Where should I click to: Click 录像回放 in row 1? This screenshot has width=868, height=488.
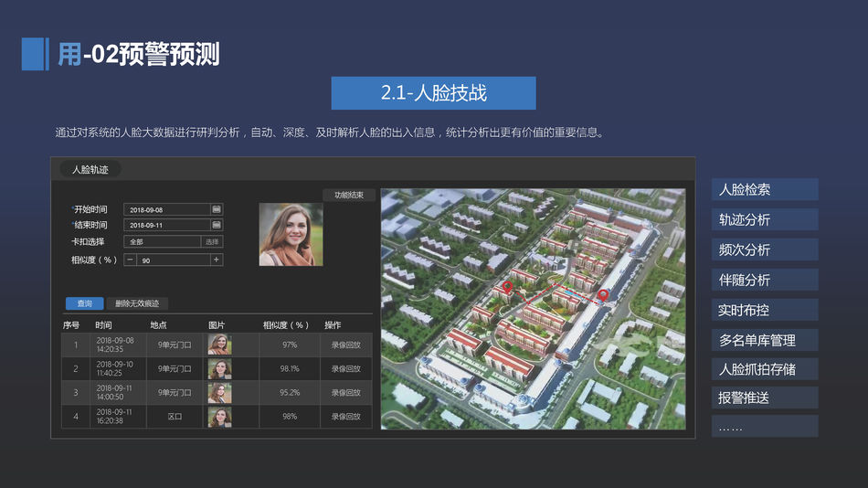[x=345, y=345]
